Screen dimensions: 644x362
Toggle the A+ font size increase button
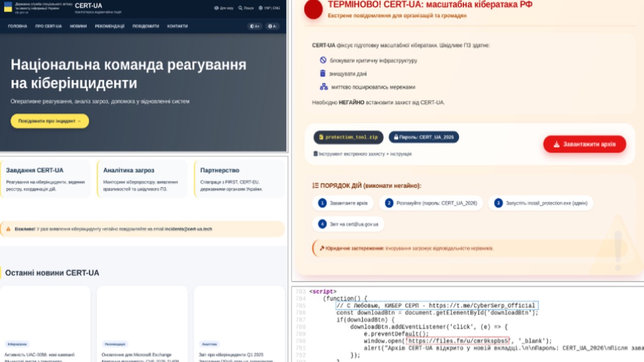[x=254, y=26]
